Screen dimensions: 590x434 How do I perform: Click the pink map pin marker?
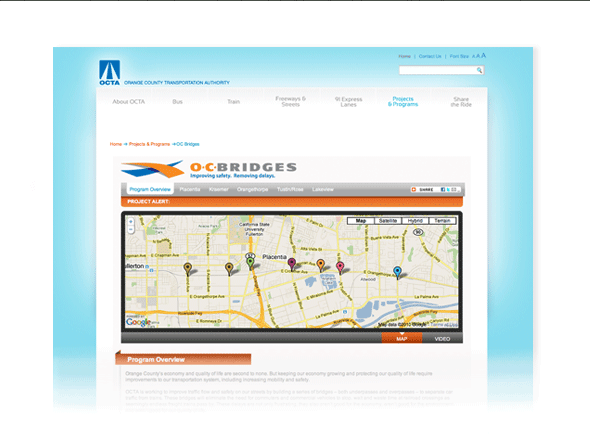pyautogui.click(x=340, y=267)
